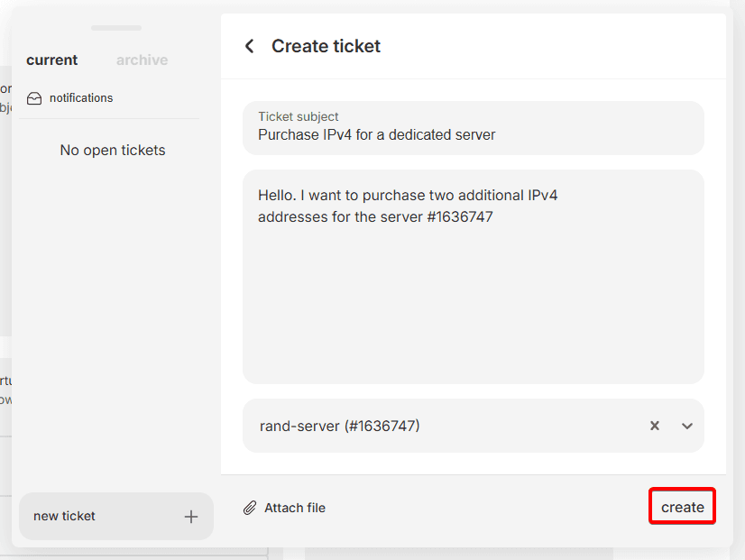
Task: Click the No open tickets message
Action: pyautogui.click(x=113, y=151)
